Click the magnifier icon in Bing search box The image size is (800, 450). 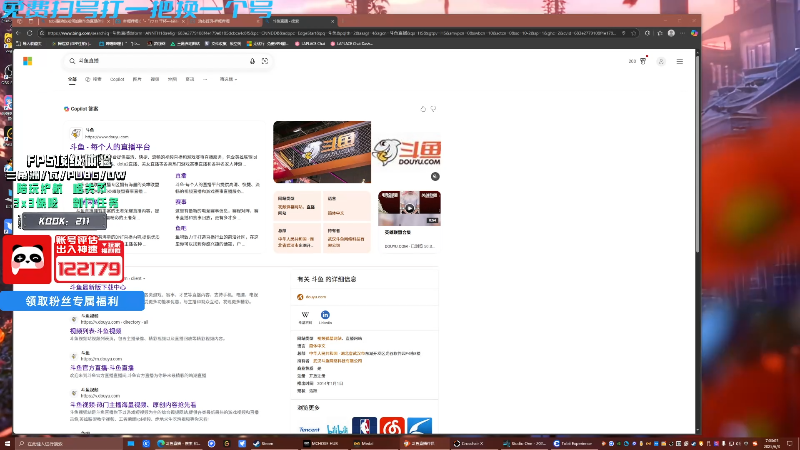(x=72, y=61)
